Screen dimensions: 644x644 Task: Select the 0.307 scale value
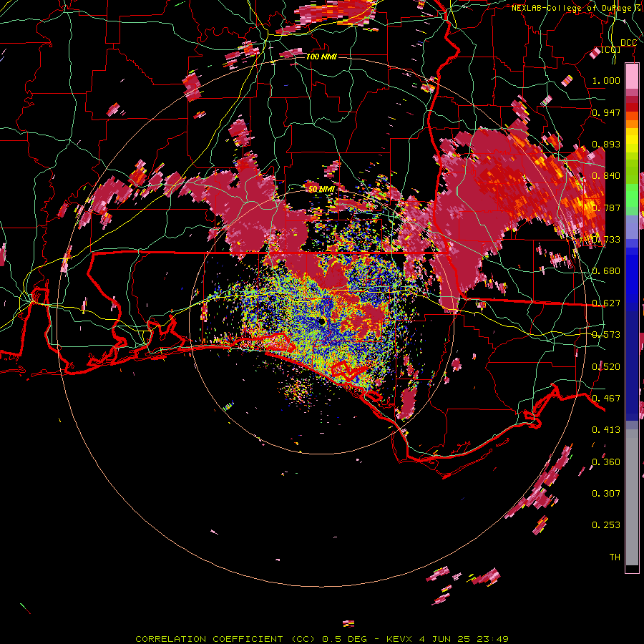[606, 494]
